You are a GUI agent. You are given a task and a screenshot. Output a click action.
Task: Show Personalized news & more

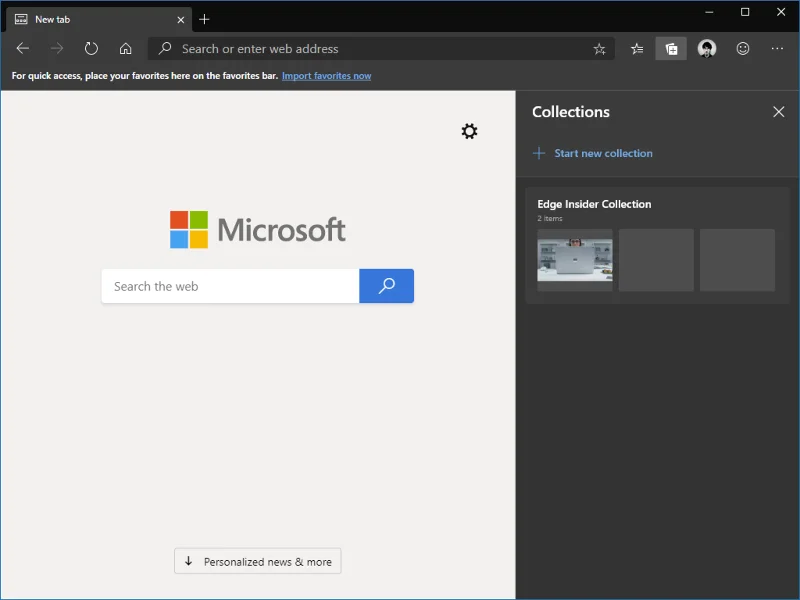[x=257, y=561]
